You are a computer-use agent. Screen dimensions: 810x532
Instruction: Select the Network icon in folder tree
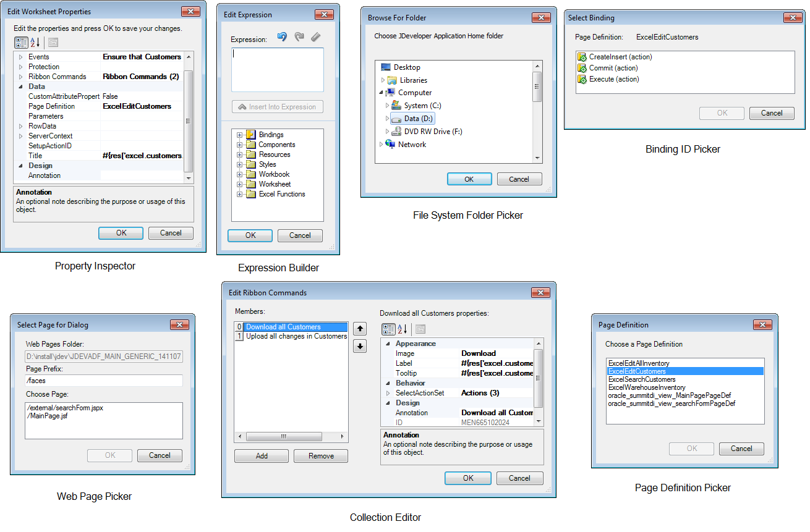[390, 145]
